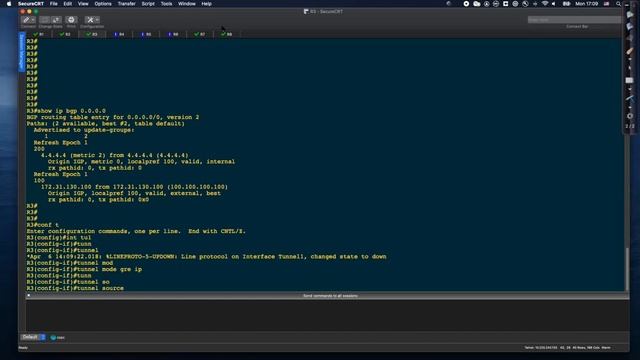Switch to the R6 session tab
The width and height of the screenshot is (640, 360).
[x=173, y=34]
